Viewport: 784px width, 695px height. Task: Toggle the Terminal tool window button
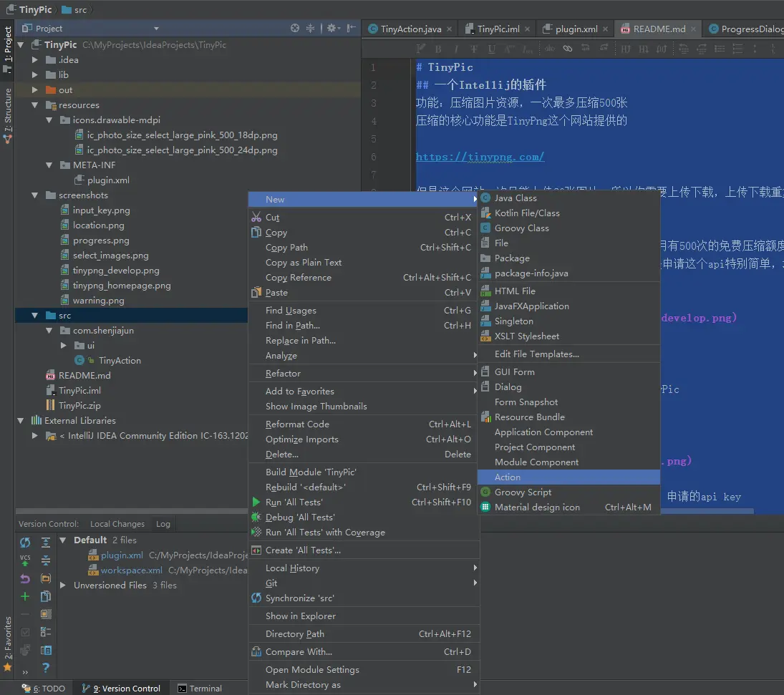point(200,689)
